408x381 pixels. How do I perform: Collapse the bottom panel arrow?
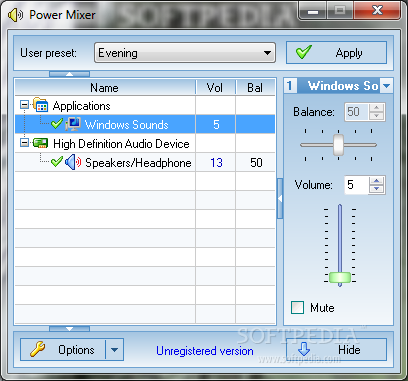(69, 329)
